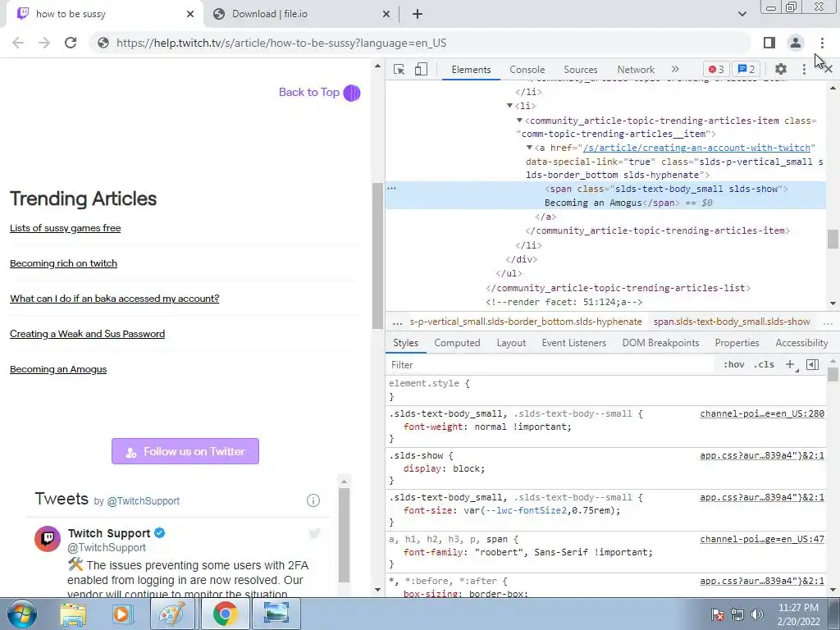Click the browser back arrow
This screenshot has width=840, height=630.
[18, 43]
